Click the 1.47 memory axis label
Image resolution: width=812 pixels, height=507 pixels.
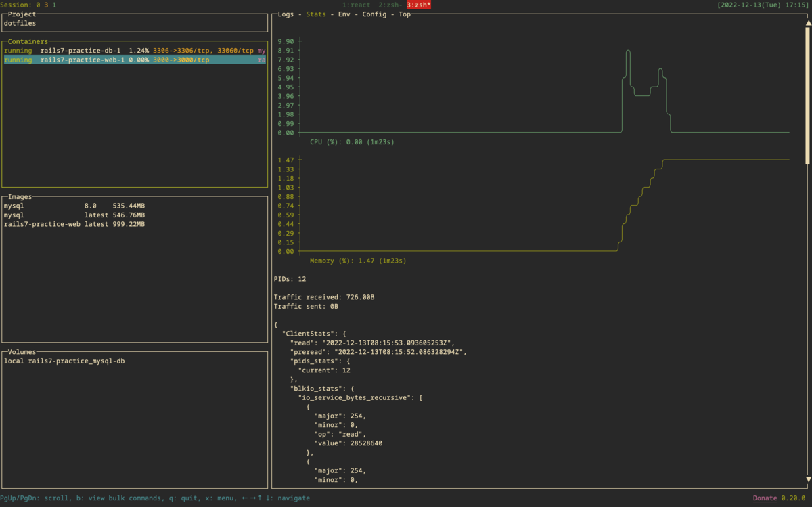click(x=286, y=160)
